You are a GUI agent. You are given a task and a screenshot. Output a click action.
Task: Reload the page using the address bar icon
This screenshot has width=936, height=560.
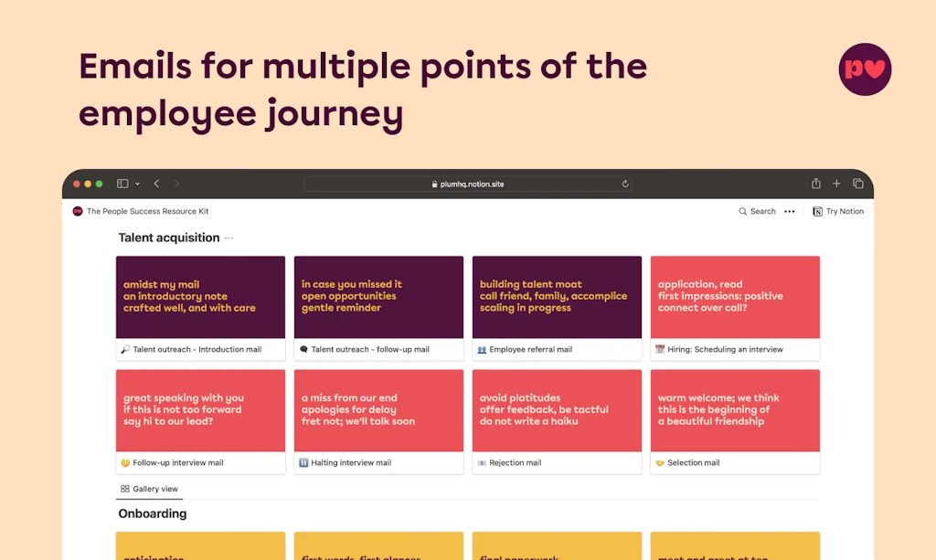point(625,183)
